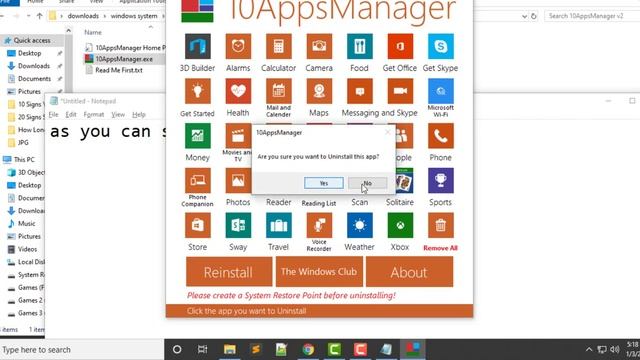
Task: Open The Windows Club button
Action: coord(319,272)
